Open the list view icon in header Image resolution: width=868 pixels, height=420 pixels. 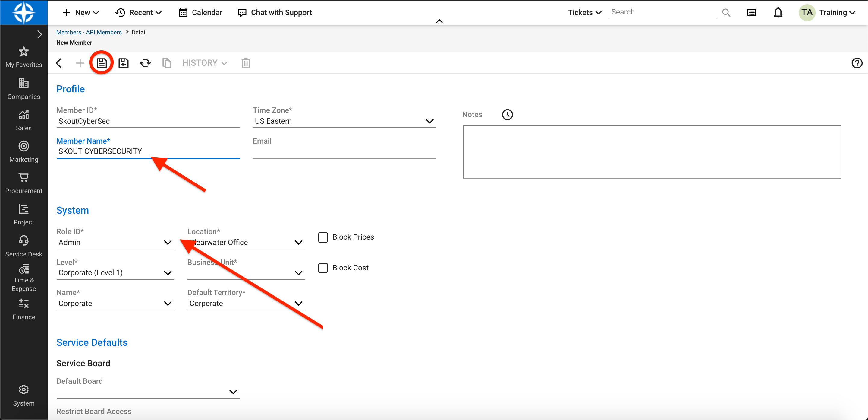click(x=751, y=12)
